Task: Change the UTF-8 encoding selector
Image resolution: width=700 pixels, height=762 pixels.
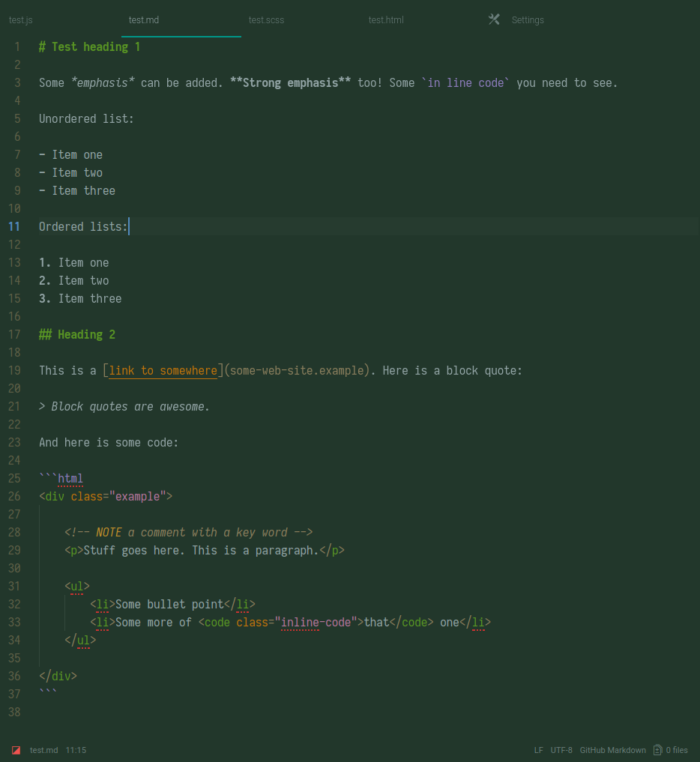Action: coord(561,750)
